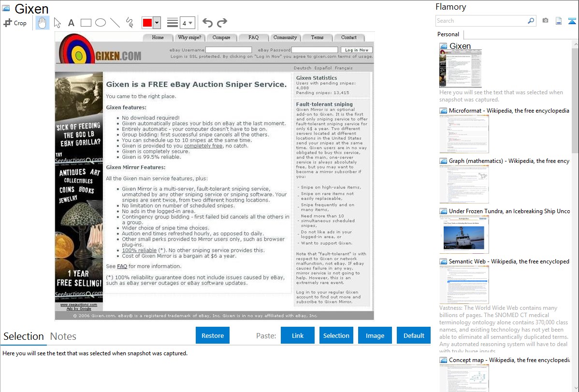Click the FAQ tab in Gixen navigation

[253, 37]
